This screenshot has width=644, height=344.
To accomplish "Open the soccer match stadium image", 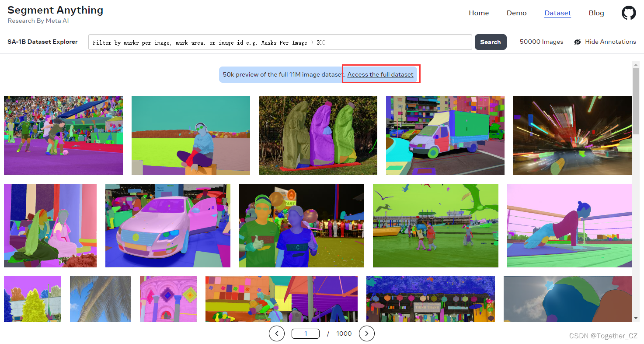I will click(x=63, y=135).
